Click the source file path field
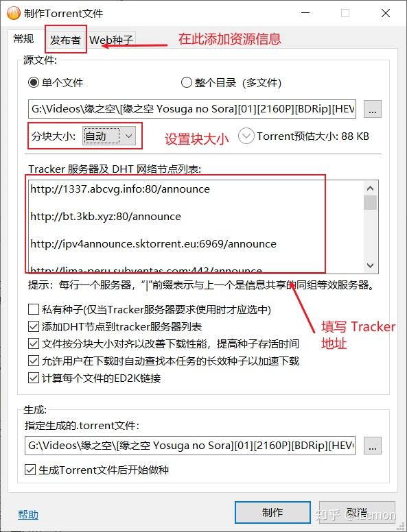Screen dimensions: 407x532 point(192,109)
